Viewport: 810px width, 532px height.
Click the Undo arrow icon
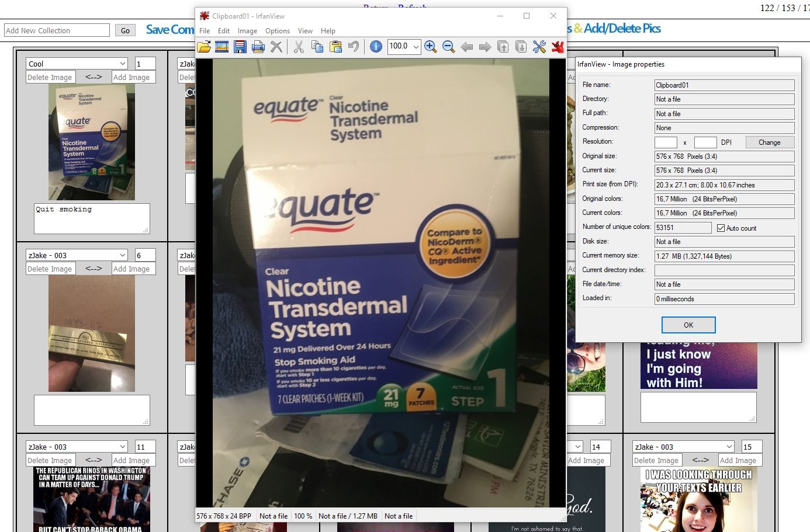click(354, 47)
